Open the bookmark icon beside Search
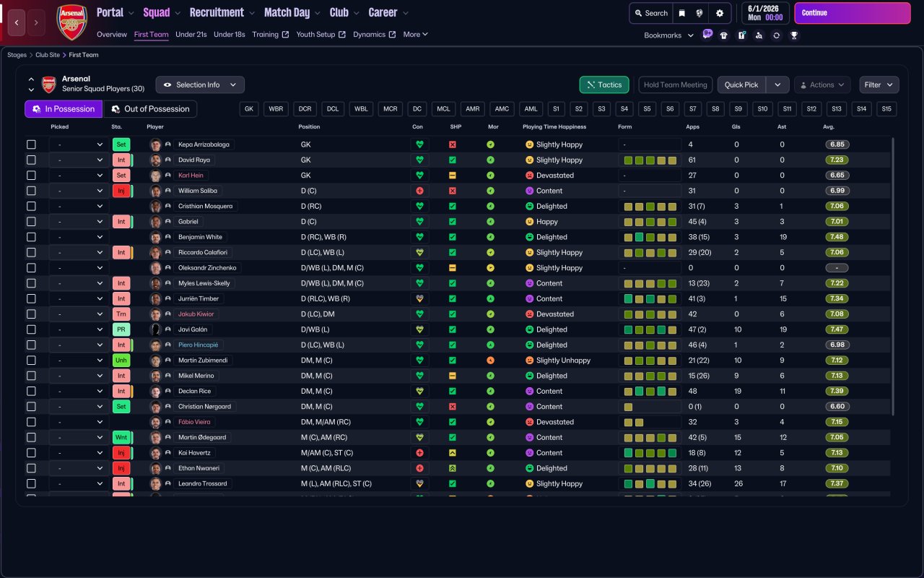The width and height of the screenshot is (924, 578). tap(681, 13)
